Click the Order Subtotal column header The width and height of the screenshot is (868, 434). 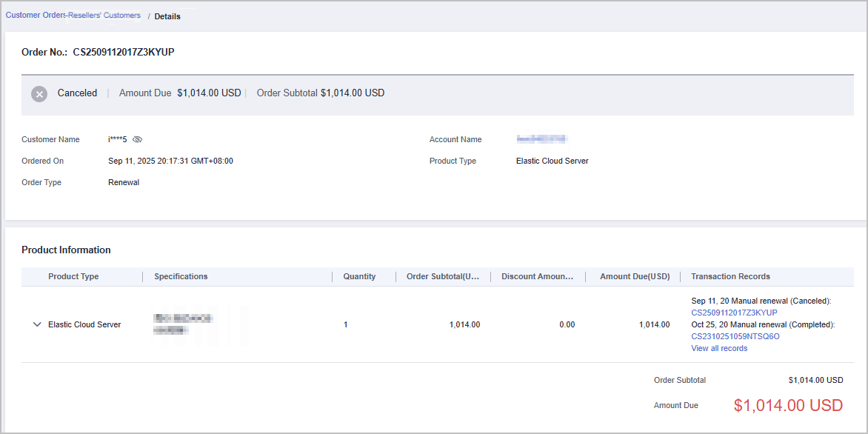(x=447, y=276)
